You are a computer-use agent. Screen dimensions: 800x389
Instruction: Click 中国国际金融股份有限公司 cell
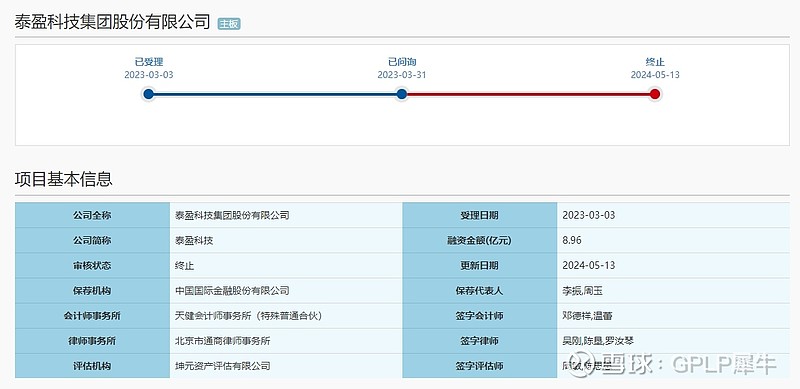286,290
